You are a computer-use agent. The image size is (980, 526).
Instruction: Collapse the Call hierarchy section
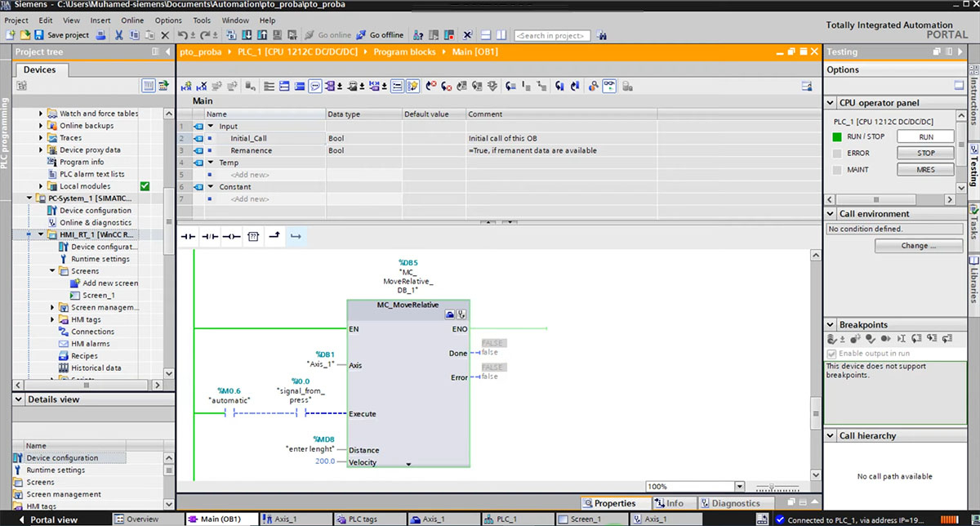tap(831, 436)
